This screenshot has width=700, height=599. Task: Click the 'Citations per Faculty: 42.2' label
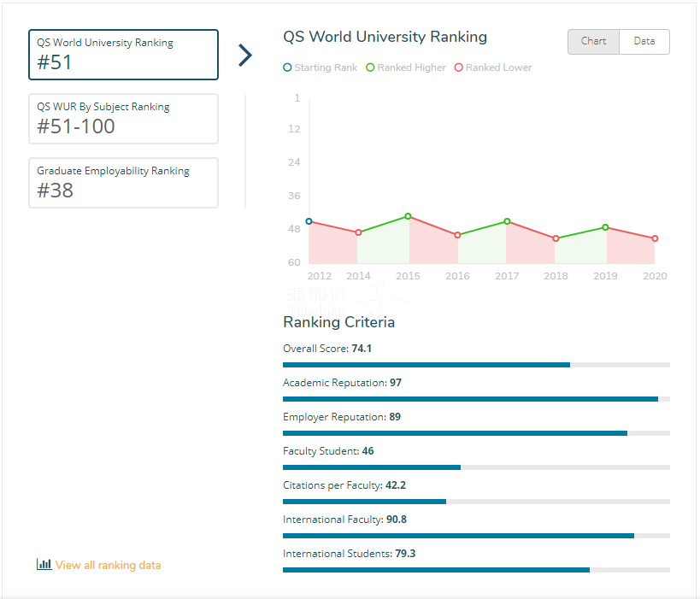tap(344, 485)
